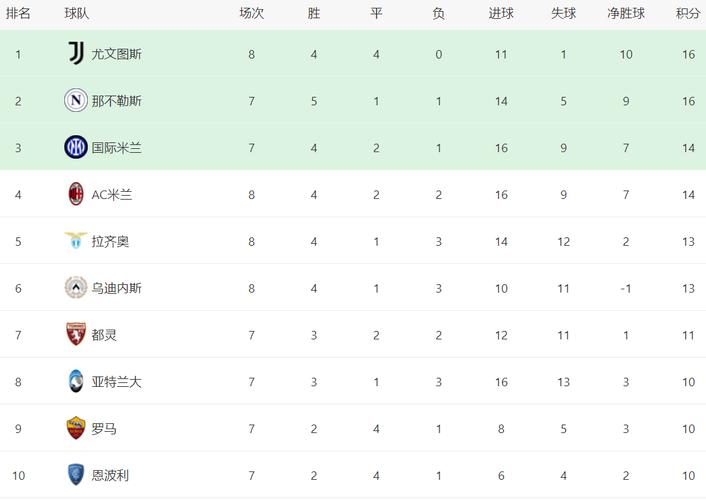Select the 排名 column header
Viewport: 706px width, 500px height.
tap(18, 14)
